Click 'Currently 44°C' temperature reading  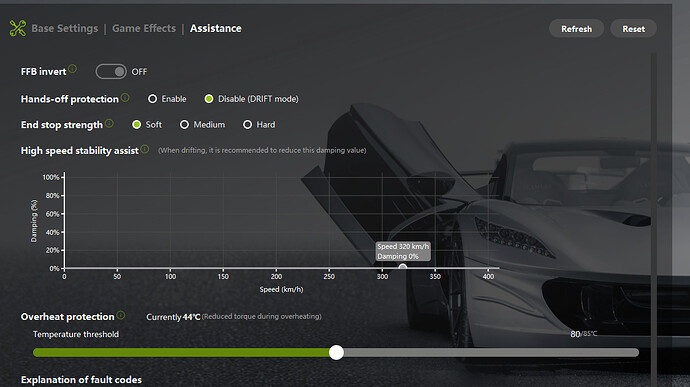[x=173, y=317]
